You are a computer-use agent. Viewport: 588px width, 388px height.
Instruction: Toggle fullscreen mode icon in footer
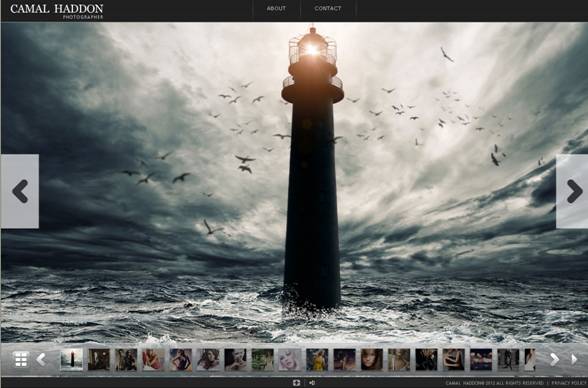coord(296,382)
